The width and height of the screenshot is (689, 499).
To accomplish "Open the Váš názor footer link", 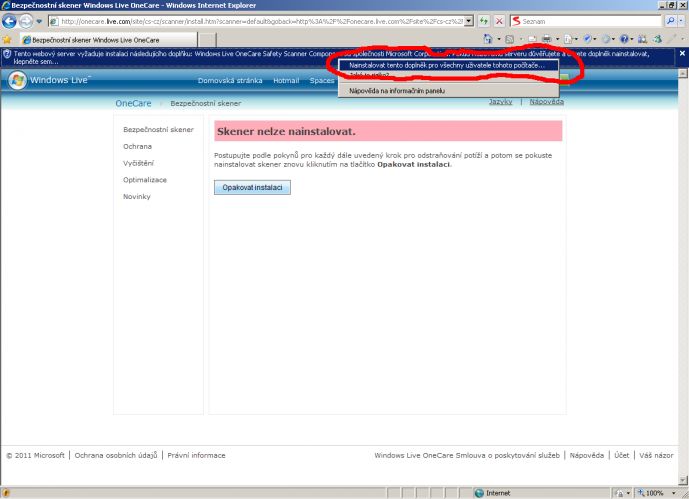I will click(x=656, y=456).
